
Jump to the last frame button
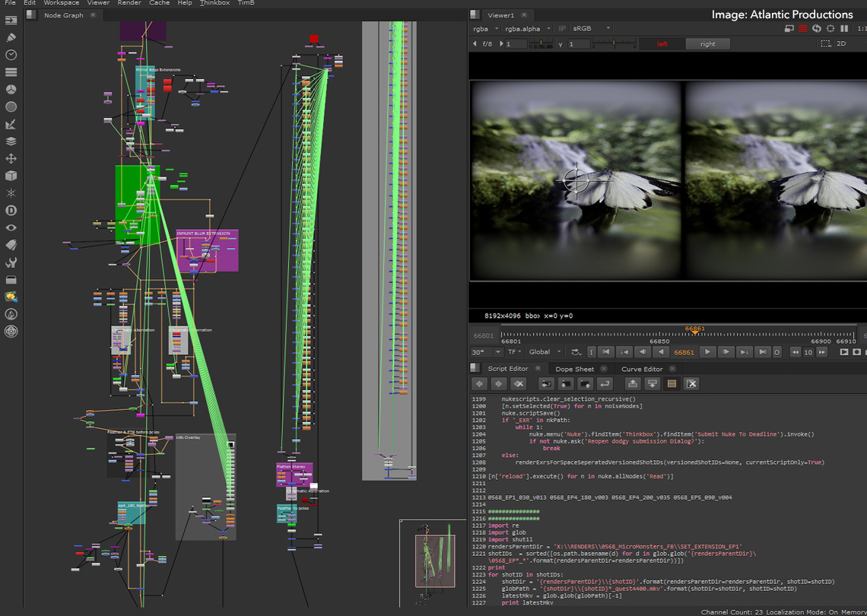coord(763,352)
